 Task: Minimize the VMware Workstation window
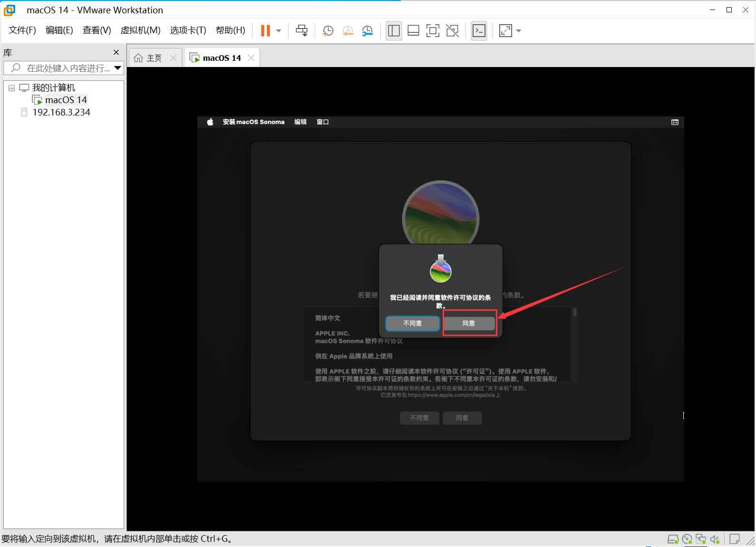pos(712,10)
